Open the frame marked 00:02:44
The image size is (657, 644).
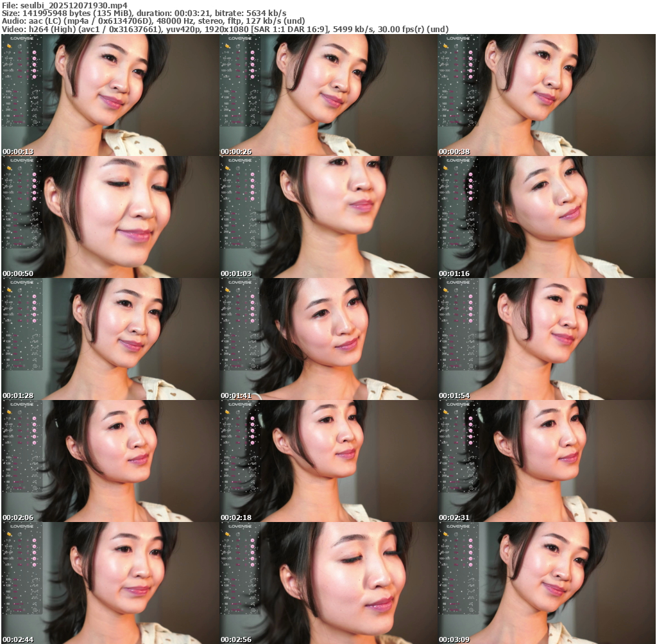tap(110, 582)
